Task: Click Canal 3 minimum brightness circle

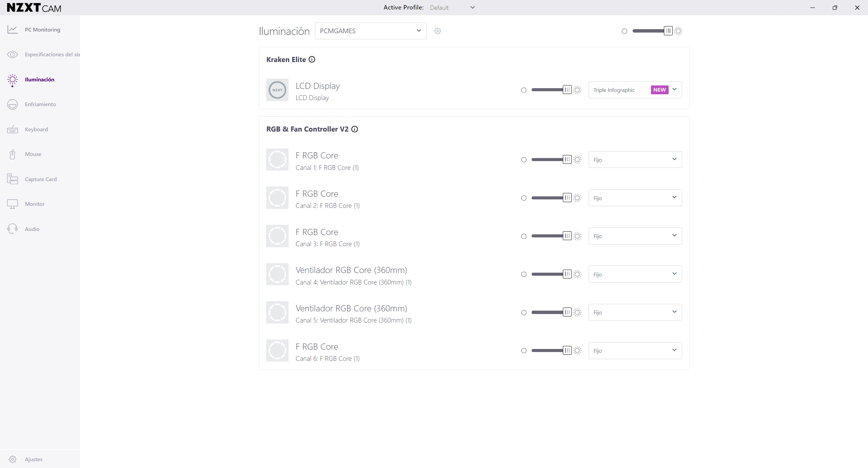Action: click(524, 236)
